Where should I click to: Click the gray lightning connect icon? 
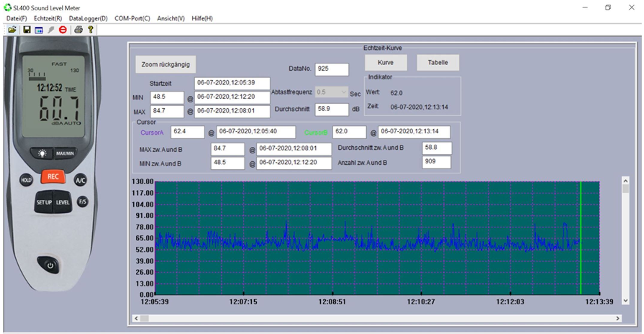(x=51, y=30)
